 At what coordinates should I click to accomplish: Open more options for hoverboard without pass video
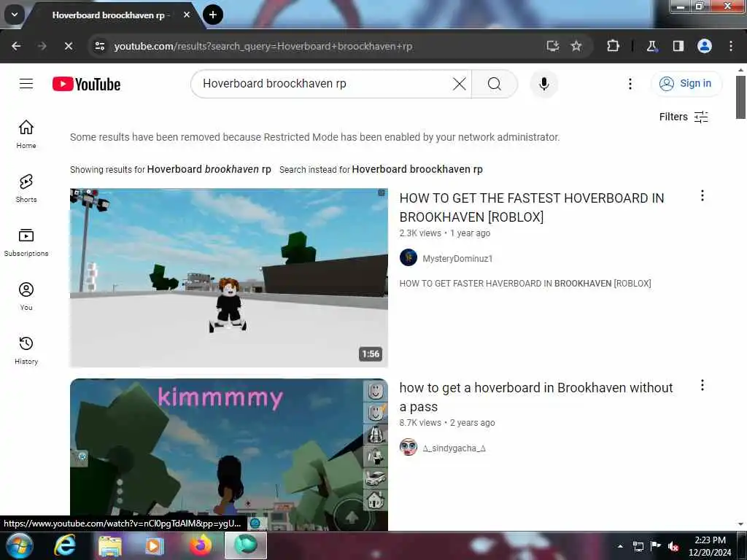pos(702,385)
